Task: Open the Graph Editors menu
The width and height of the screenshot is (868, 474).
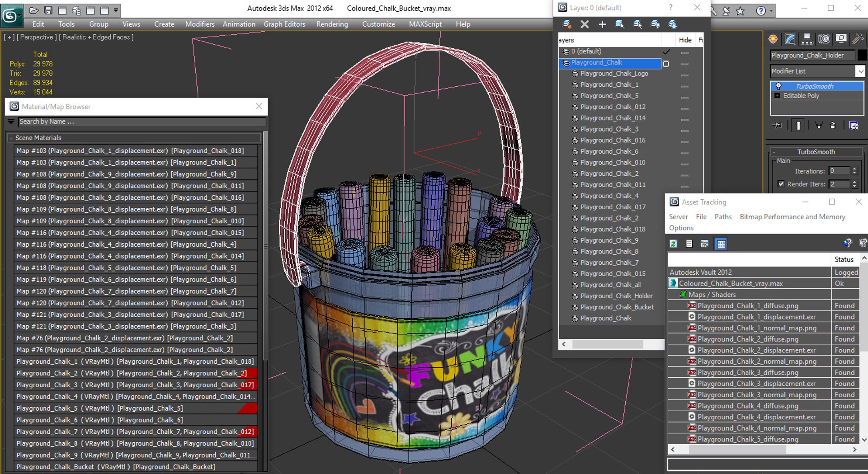Action: coord(284,24)
